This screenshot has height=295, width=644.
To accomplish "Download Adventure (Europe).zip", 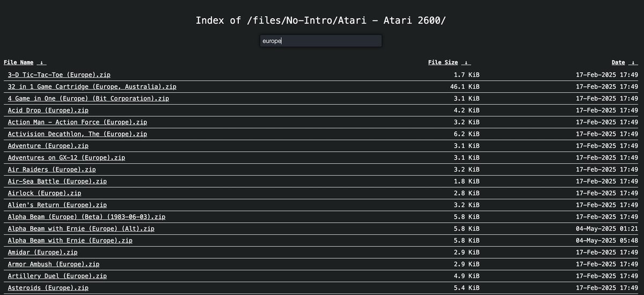I will tap(48, 146).
